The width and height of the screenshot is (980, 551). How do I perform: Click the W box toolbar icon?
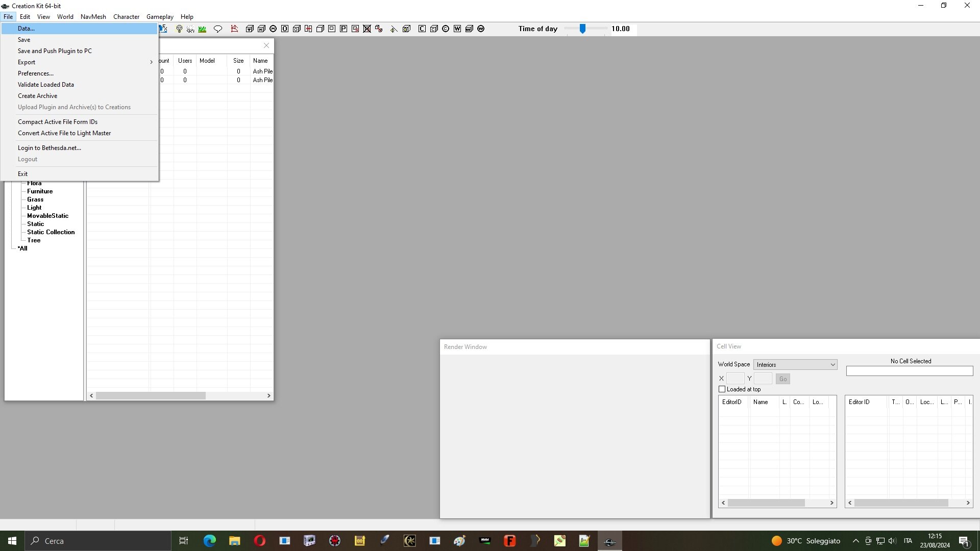[x=469, y=29]
